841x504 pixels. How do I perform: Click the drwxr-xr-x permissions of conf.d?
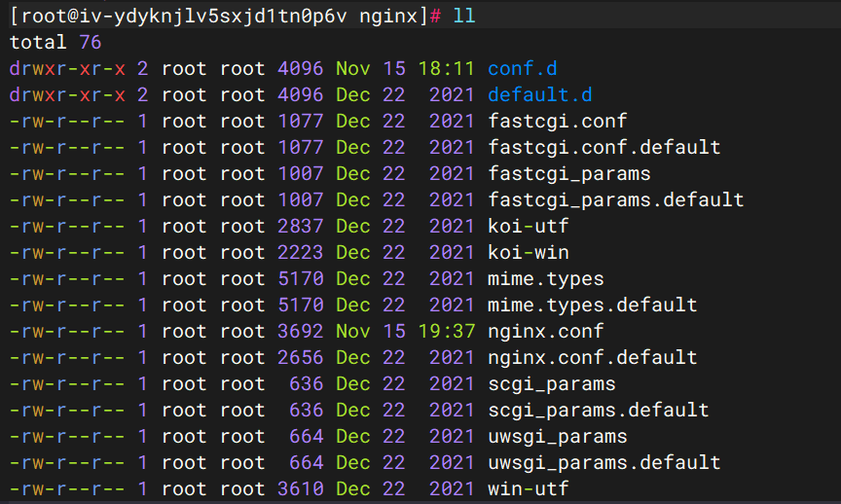coord(67,69)
